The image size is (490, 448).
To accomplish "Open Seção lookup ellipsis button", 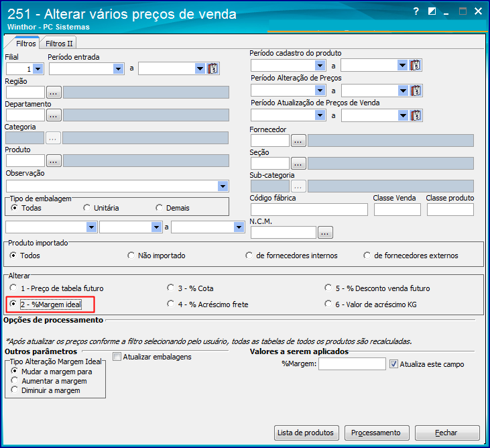I will [x=298, y=164].
